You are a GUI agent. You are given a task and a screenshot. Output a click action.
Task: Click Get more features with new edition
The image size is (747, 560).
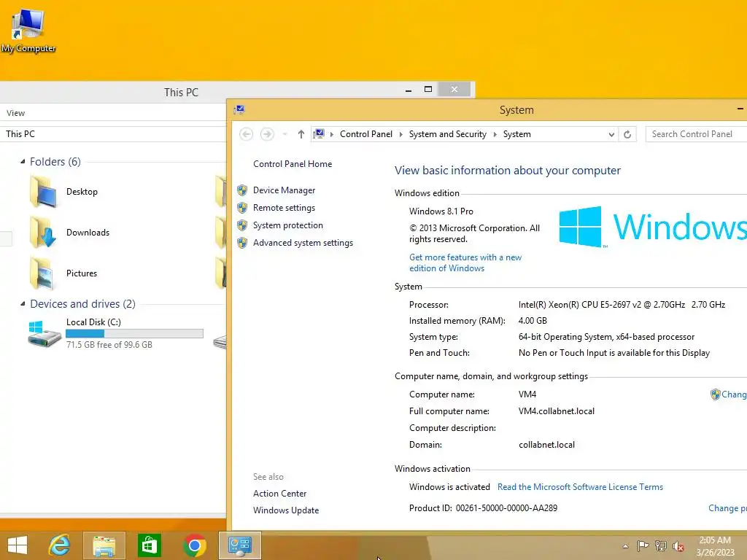[x=465, y=262]
